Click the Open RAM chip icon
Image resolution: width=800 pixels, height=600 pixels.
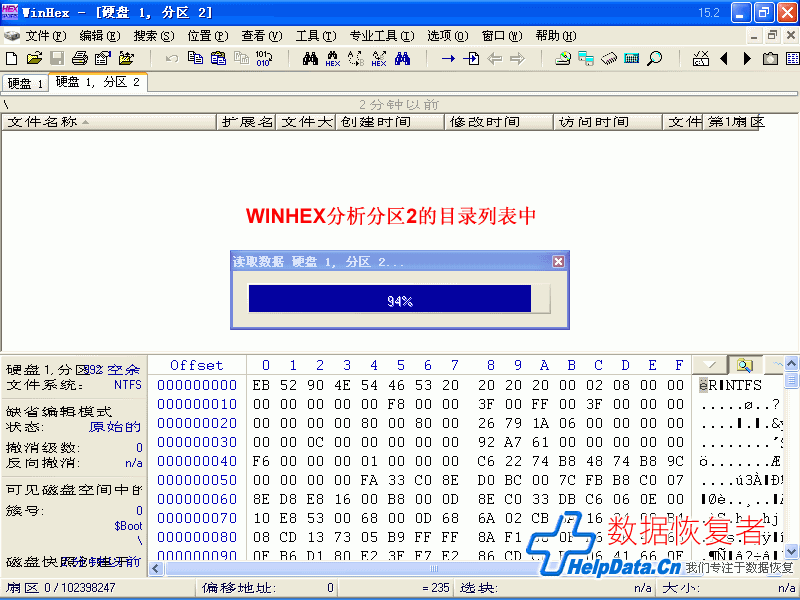click(x=609, y=59)
